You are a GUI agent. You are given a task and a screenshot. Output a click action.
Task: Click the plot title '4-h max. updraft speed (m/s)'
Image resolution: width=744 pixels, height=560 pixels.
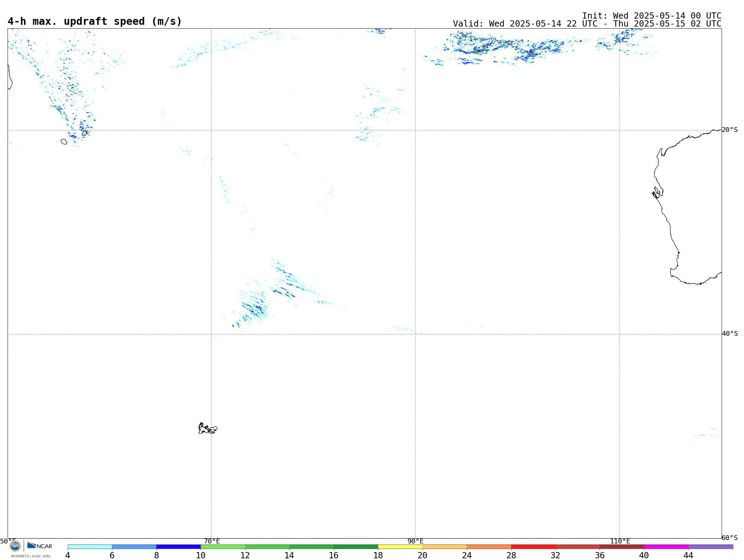pyautogui.click(x=95, y=21)
